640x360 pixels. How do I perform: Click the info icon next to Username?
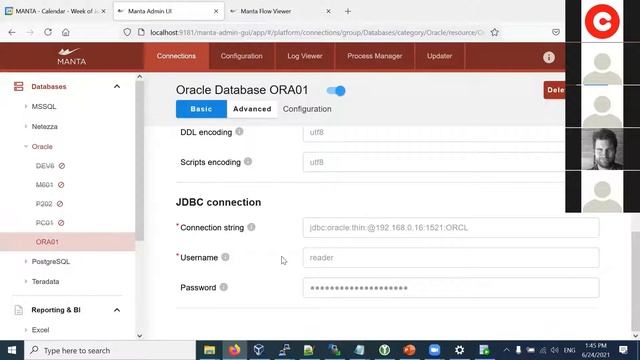click(x=225, y=257)
